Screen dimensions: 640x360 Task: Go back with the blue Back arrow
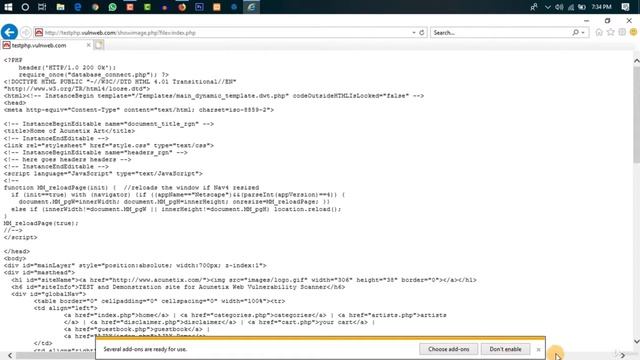tap(9, 32)
